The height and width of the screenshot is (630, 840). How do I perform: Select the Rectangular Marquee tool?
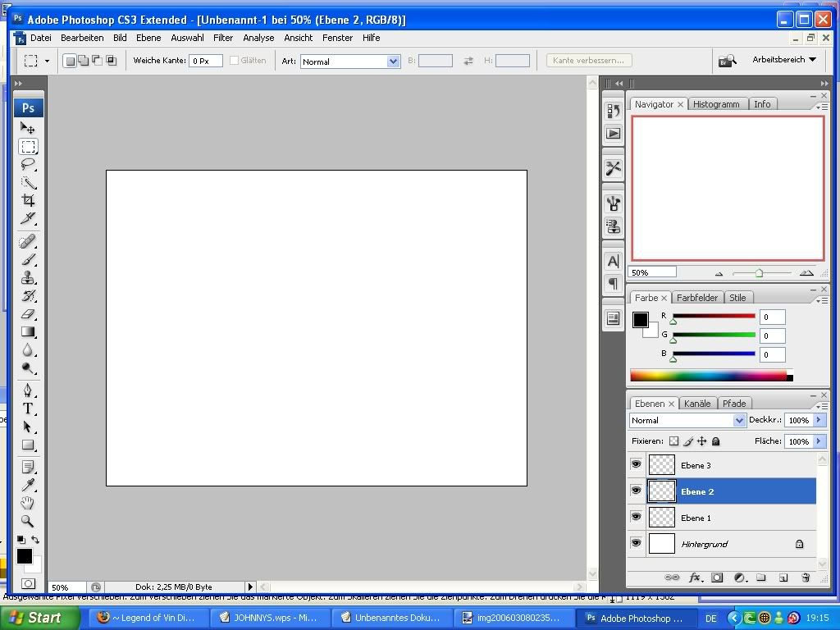click(28, 146)
